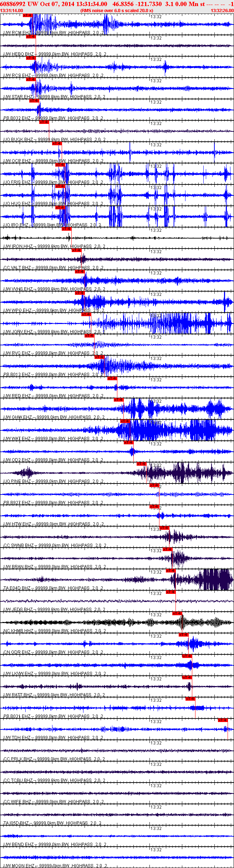The width and height of the screenshot is (234, 868).
Task: Click the red pick flag on JEDS trace
Action: (171, 592)
